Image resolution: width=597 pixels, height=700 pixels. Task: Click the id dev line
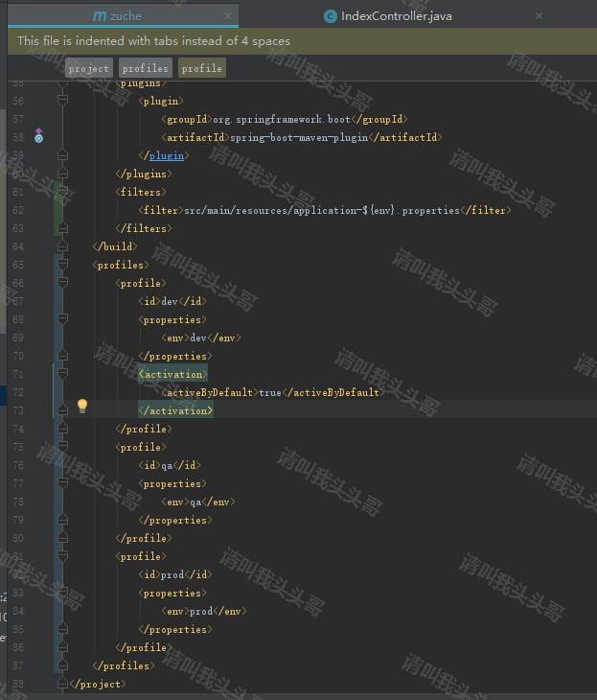pyautogui.click(x=172, y=301)
